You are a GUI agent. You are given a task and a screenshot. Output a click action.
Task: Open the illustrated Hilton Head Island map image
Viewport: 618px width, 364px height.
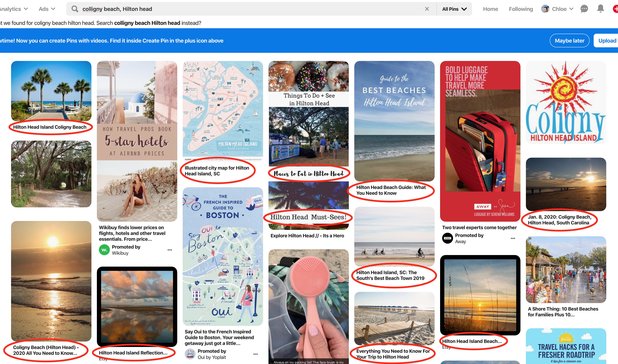tap(223, 111)
